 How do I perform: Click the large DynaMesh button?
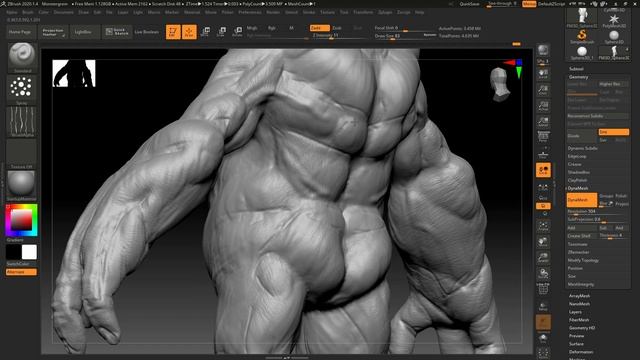point(582,200)
